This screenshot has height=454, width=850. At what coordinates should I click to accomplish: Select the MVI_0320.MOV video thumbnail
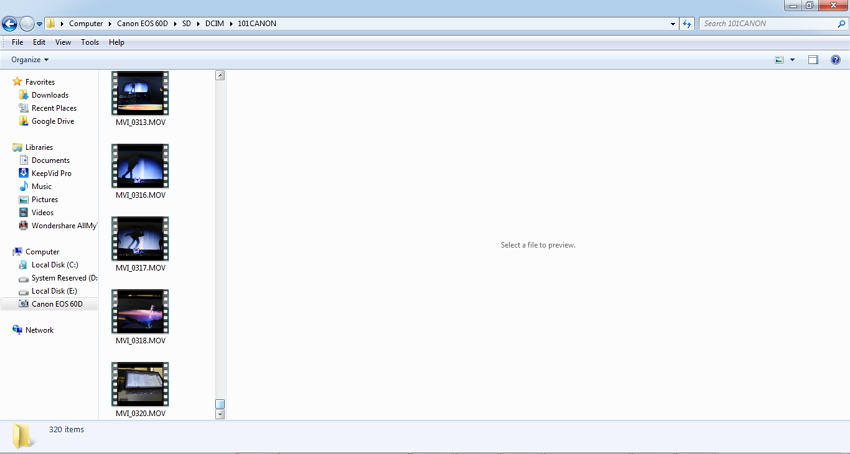pyautogui.click(x=140, y=384)
